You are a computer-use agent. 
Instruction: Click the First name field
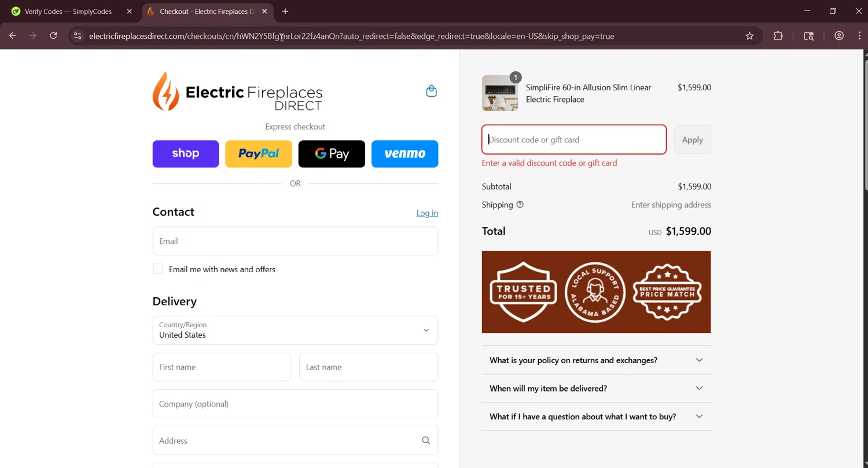[x=222, y=367]
